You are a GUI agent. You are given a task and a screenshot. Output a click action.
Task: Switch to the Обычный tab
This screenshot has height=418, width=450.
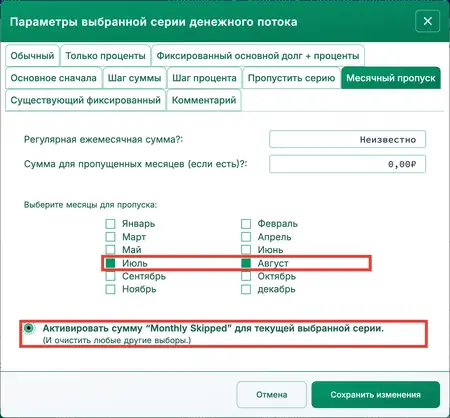(x=32, y=56)
